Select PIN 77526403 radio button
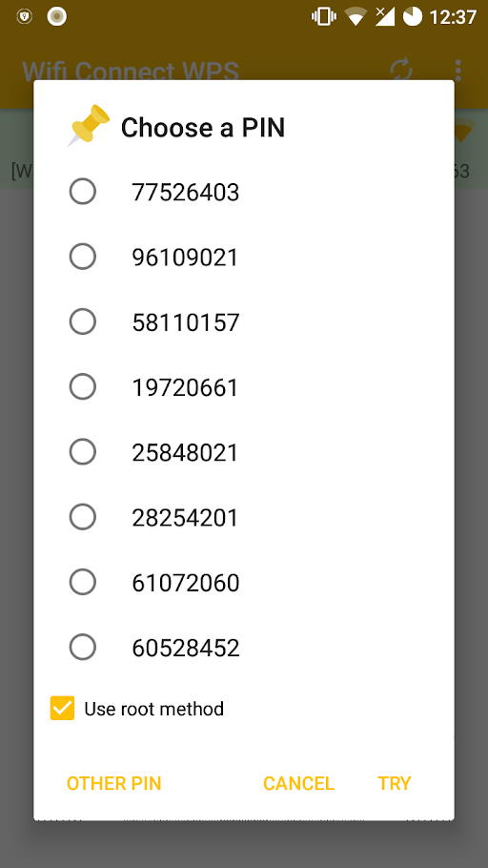 [x=82, y=192]
